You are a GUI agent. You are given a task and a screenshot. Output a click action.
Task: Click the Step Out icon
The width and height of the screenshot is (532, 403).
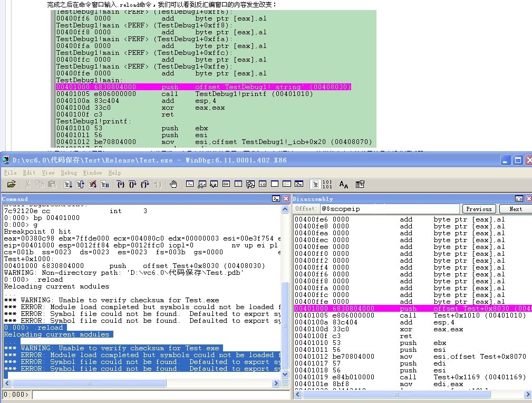pos(145,184)
